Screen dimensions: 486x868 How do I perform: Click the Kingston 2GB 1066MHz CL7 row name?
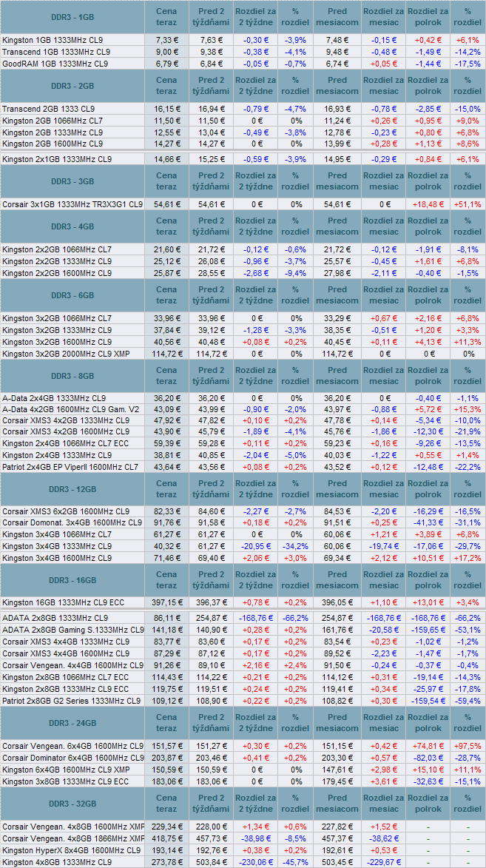coord(53,121)
